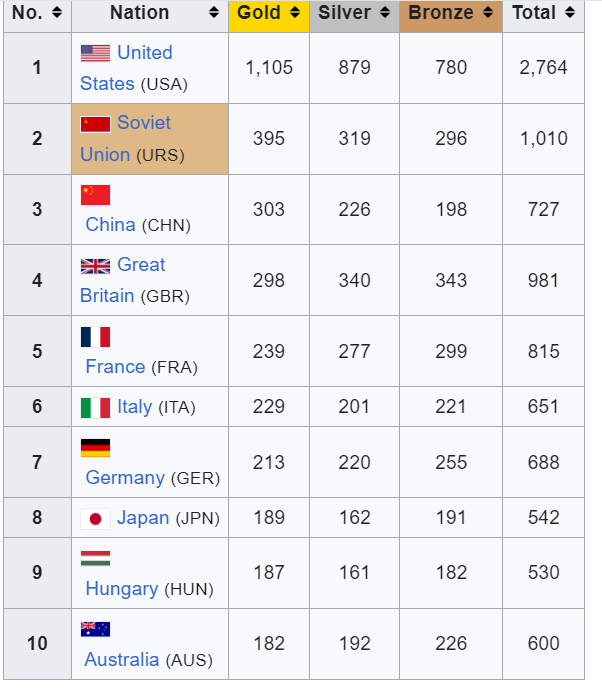Viewport: 602px width, 688px height.
Task: Click the Great Britain flag icon
Action: (95, 266)
